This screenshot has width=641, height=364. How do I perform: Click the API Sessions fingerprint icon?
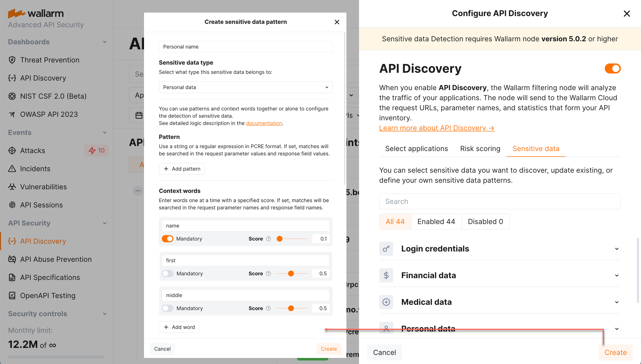12,205
